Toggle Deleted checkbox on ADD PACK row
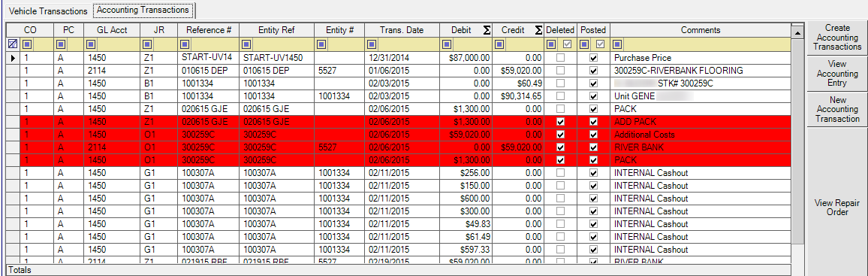The width and height of the screenshot is (868, 276). (x=561, y=121)
